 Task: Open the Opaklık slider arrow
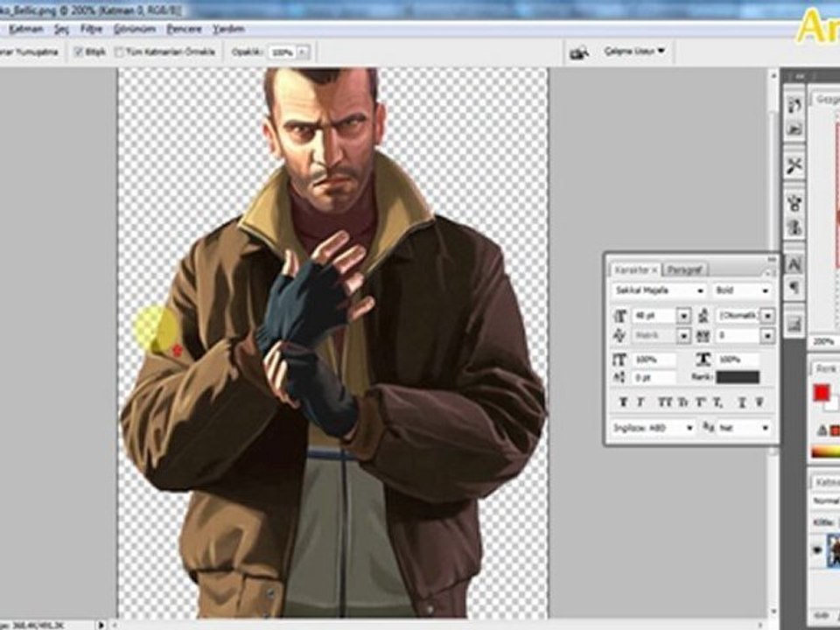(303, 52)
